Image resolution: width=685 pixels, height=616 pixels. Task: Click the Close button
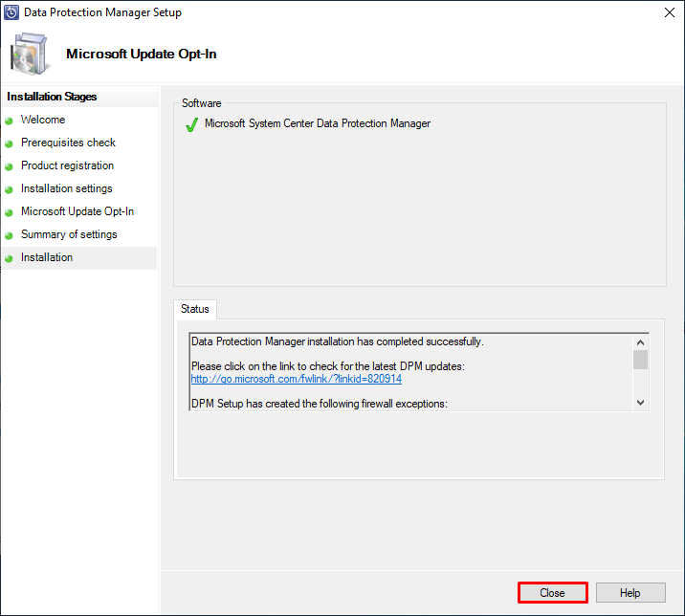pyautogui.click(x=552, y=593)
